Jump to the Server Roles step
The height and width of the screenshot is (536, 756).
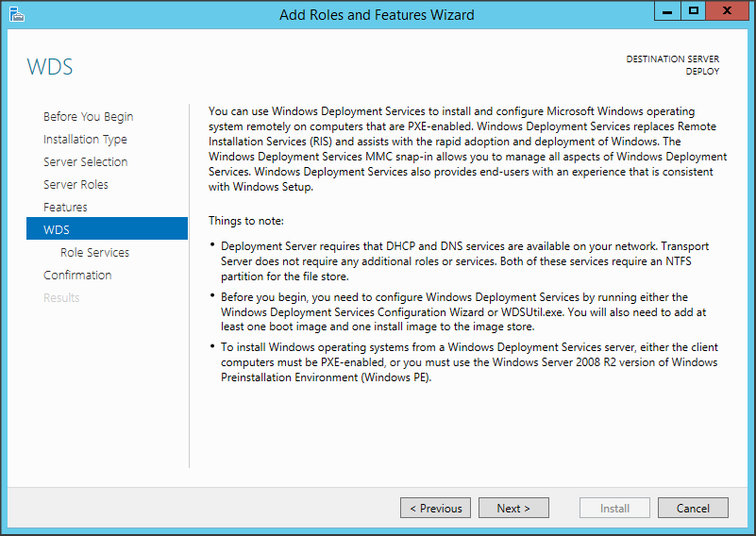coord(76,185)
